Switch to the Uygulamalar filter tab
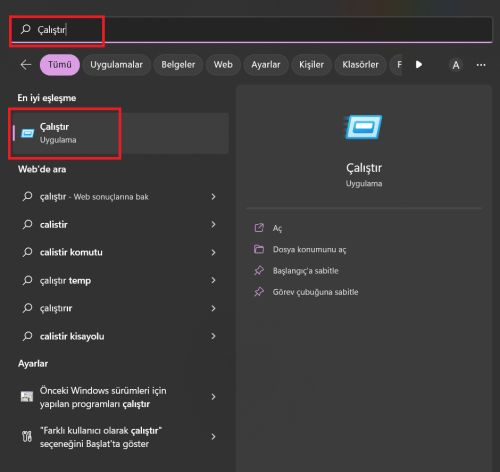The width and height of the screenshot is (500, 472). pos(116,65)
